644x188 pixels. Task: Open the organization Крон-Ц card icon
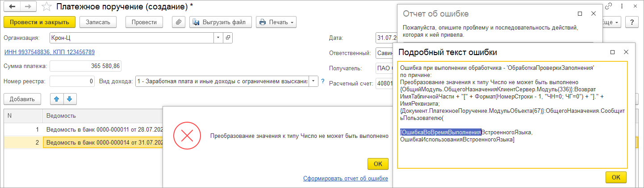(x=228, y=38)
